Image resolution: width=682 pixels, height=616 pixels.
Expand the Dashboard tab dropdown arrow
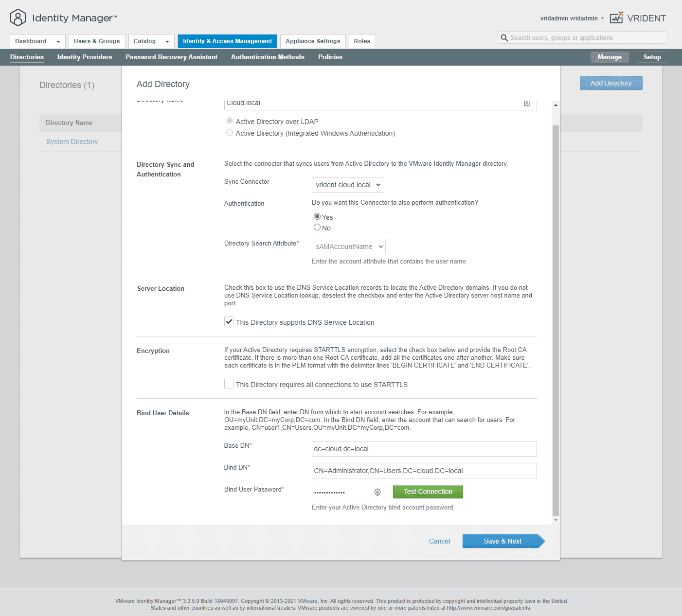[58, 42]
